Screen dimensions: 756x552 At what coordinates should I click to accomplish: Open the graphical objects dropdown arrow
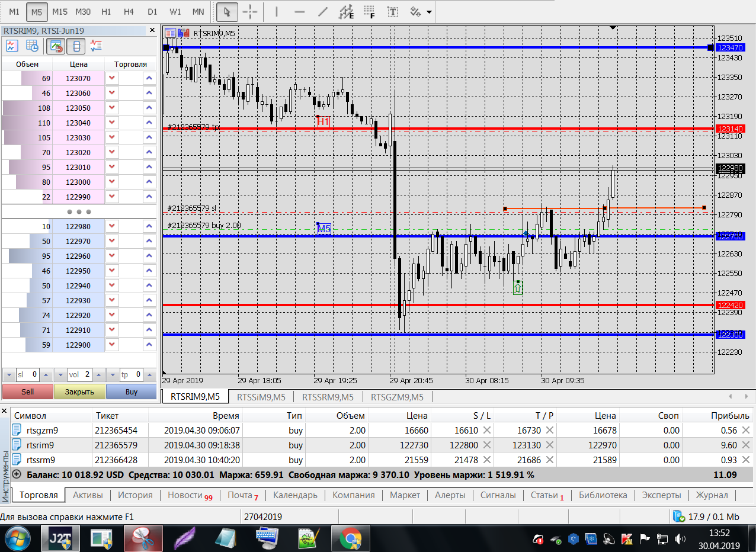click(x=429, y=12)
